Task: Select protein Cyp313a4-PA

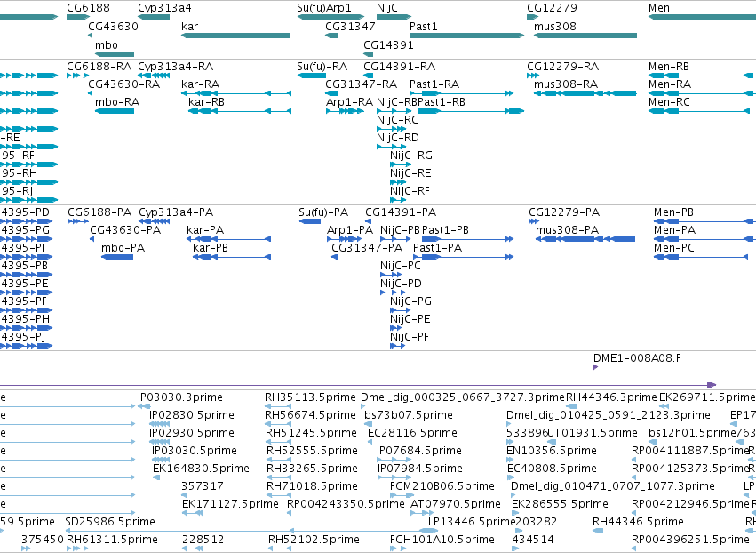Action: coord(176,212)
